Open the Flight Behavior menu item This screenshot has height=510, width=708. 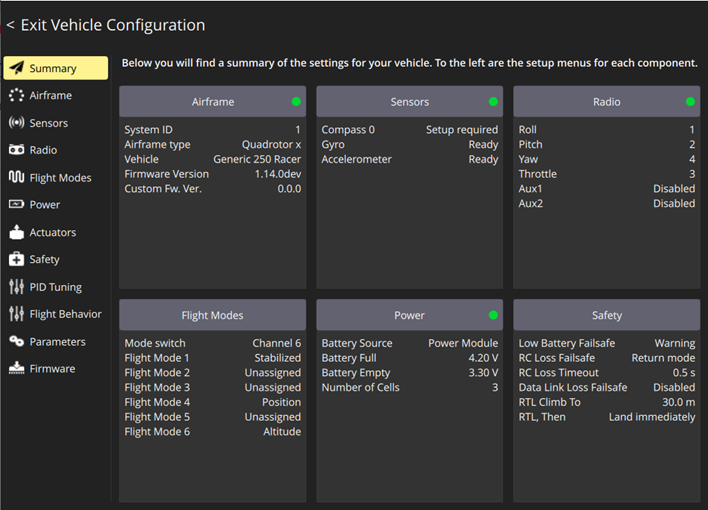pos(65,314)
